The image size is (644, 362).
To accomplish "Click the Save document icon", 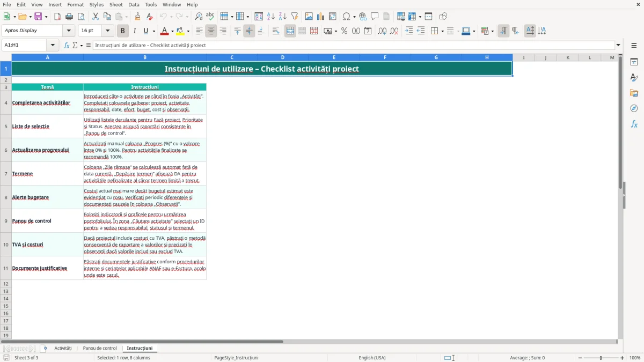I will (38, 17).
